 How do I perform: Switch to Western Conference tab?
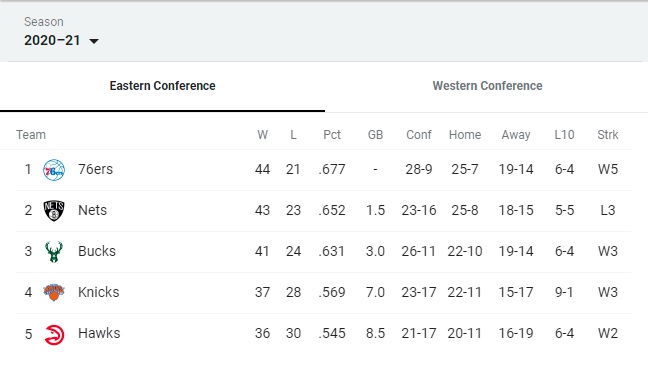tap(487, 86)
